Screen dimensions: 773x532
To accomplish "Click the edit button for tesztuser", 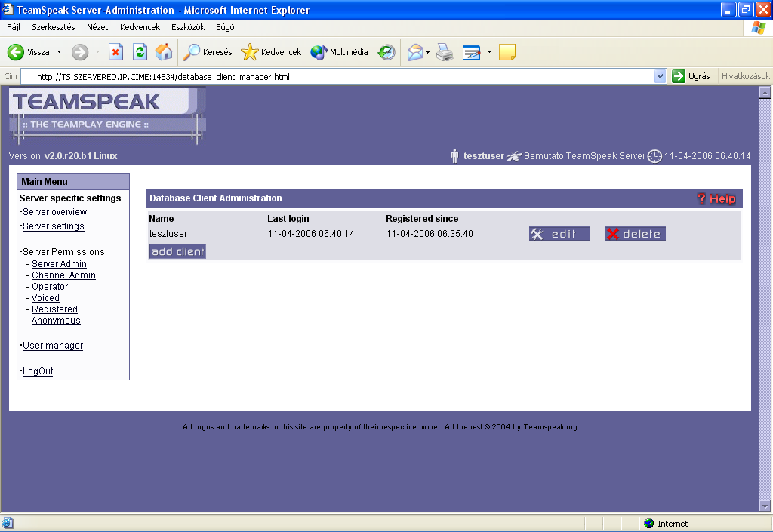I will 559,234.
